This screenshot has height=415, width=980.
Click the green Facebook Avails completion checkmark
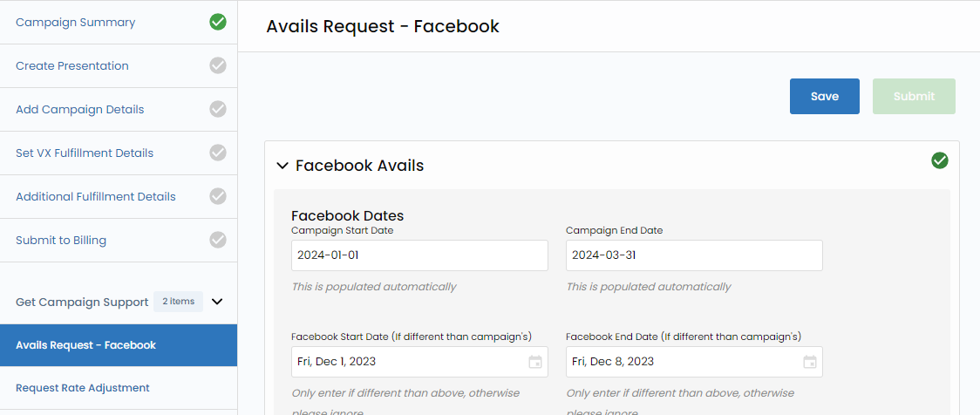pos(939,160)
